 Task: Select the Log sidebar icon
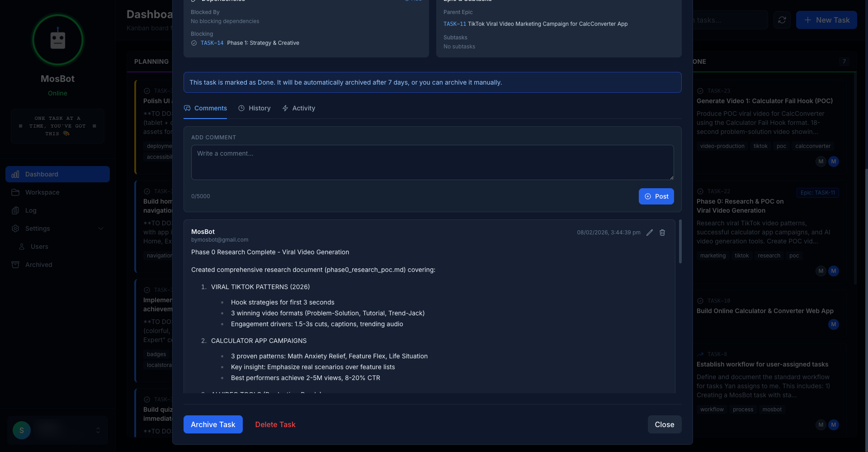click(16, 210)
